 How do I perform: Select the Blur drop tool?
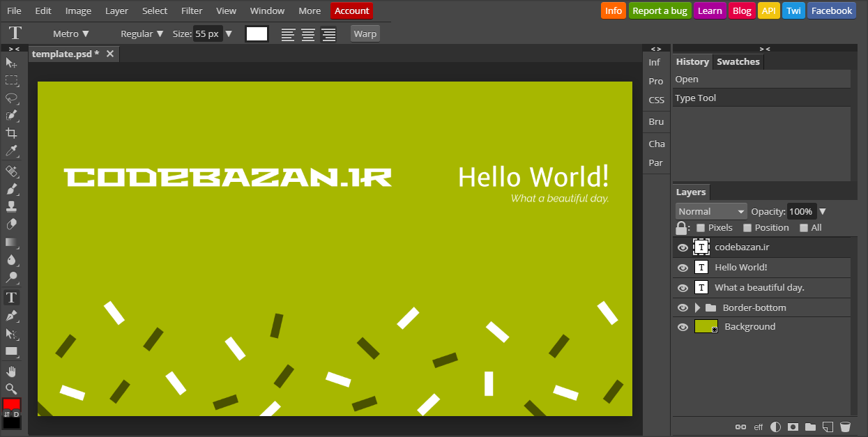tap(12, 259)
